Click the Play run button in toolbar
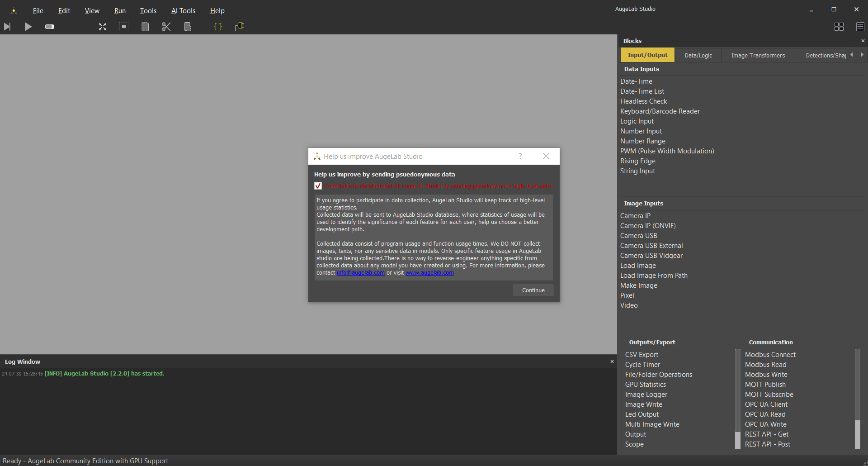Viewport: 868px width, 466px height. 28,27
